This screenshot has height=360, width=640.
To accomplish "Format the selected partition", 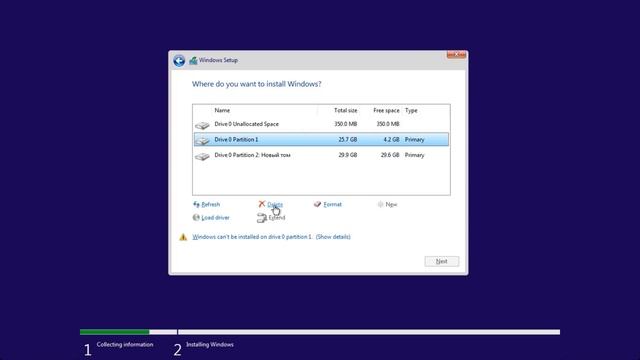I will pyautogui.click(x=332, y=204).
